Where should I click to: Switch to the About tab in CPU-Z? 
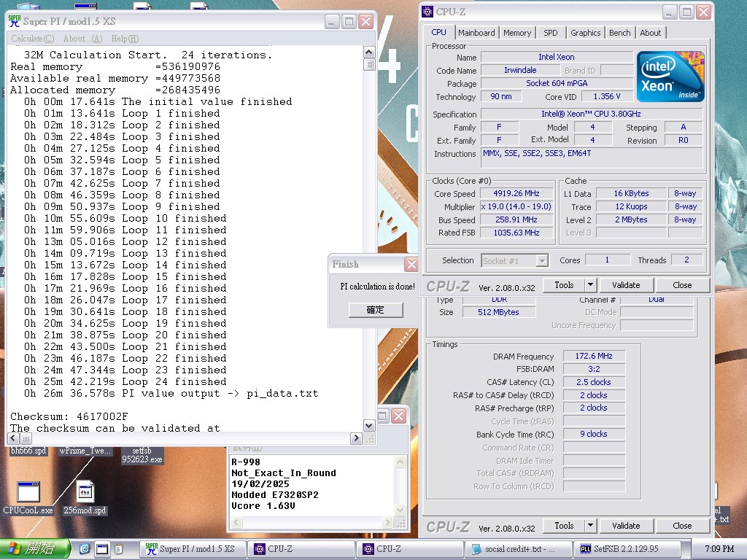coord(650,33)
